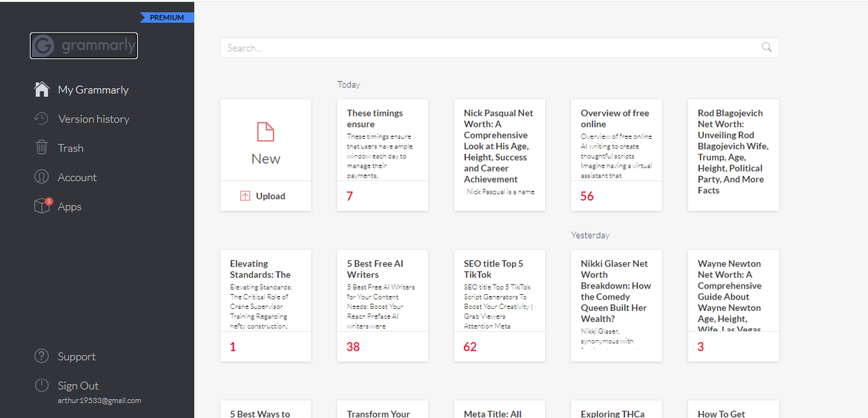Click the Apps cube icon
Viewport: 868px width, 418px height.
(43, 206)
